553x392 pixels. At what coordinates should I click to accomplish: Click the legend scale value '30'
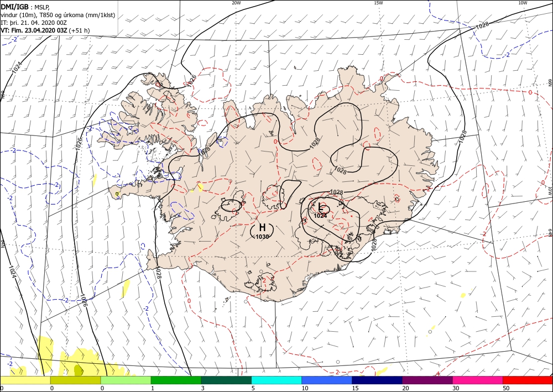coord(456,388)
